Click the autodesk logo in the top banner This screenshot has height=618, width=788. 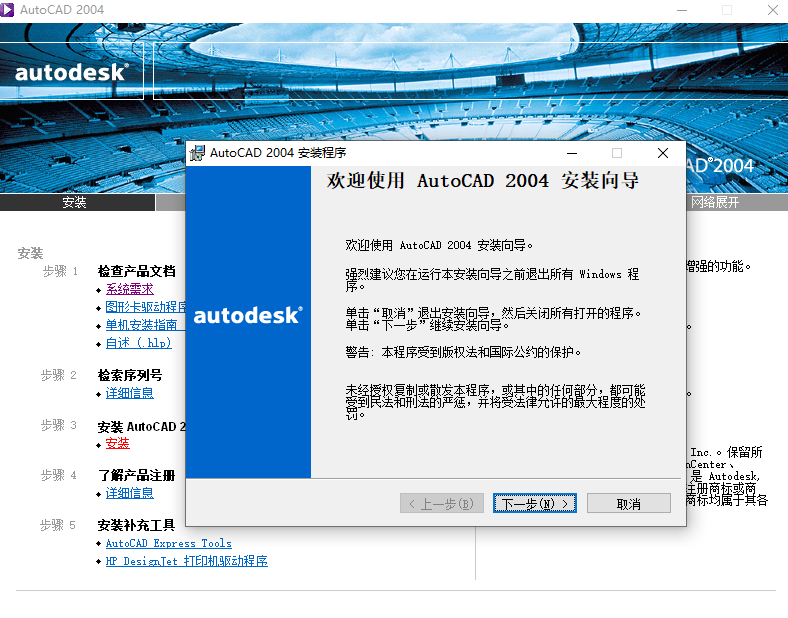click(x=72, y=72)
